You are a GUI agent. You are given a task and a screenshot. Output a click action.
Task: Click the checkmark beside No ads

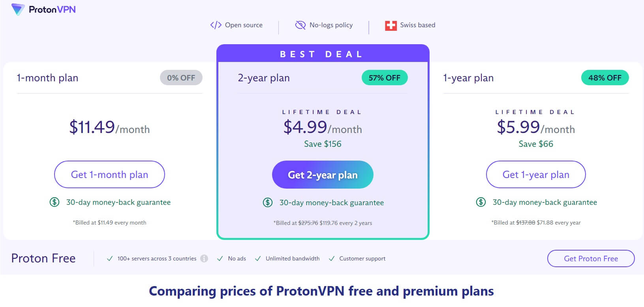[220, 258]
